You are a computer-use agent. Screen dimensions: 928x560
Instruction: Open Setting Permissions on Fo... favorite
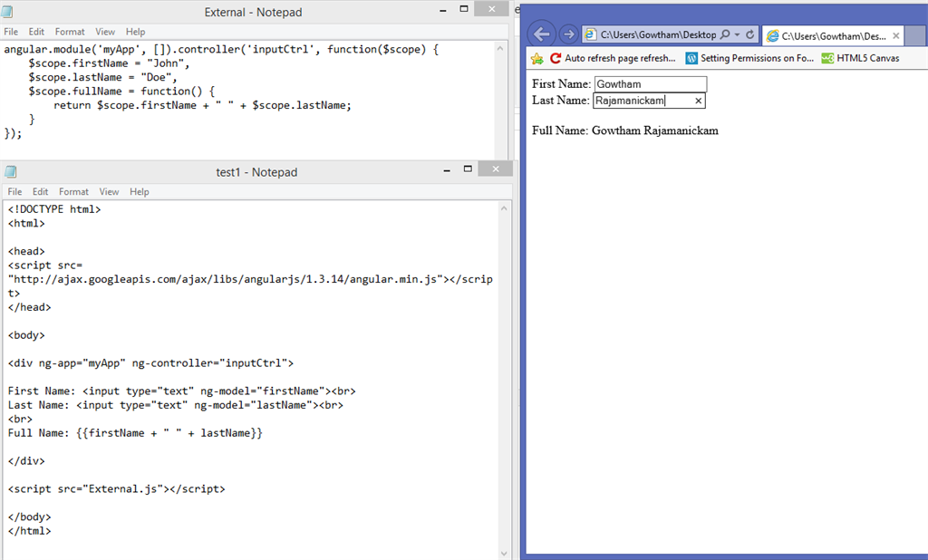(x=749, y=58)
